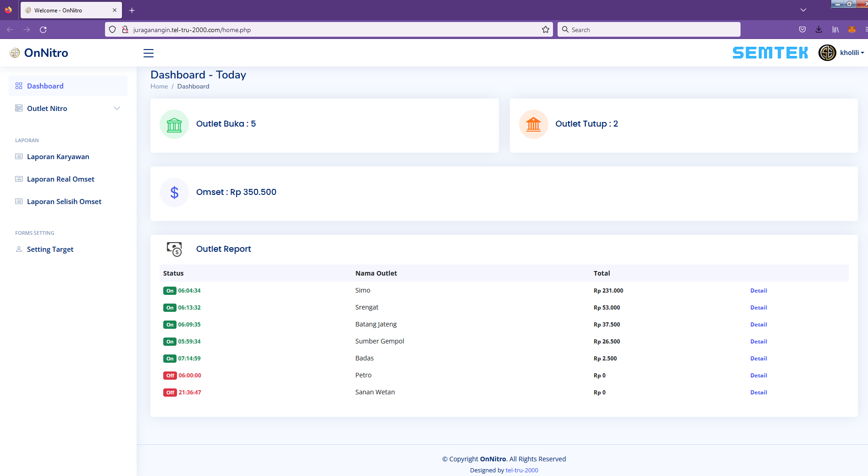Expand the Outlet Nitro sidebar menu
Image resolution: width=868 pixels, height=476 pixels.
[x=67, y=109]
